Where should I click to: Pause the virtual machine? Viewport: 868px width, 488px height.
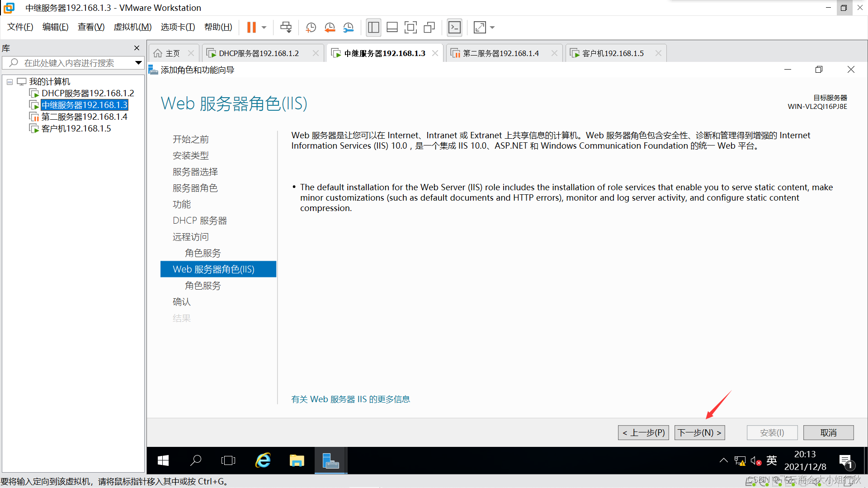(x=251, y=28)
